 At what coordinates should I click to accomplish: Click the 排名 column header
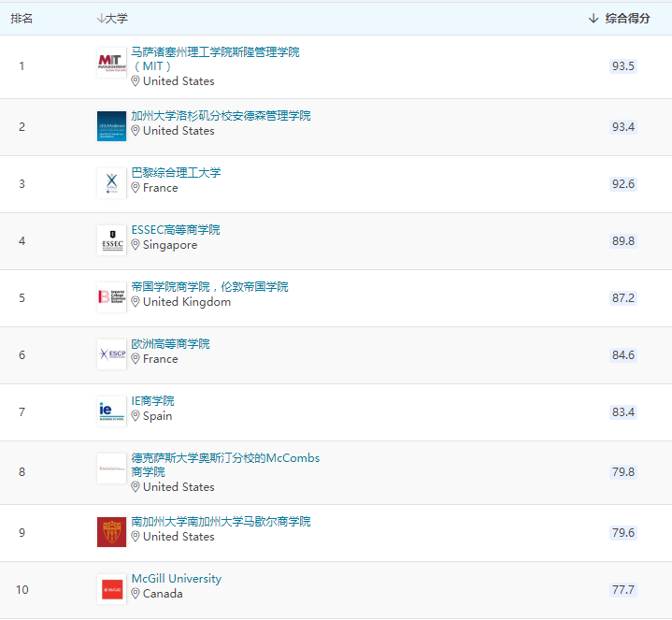[21, 19]
